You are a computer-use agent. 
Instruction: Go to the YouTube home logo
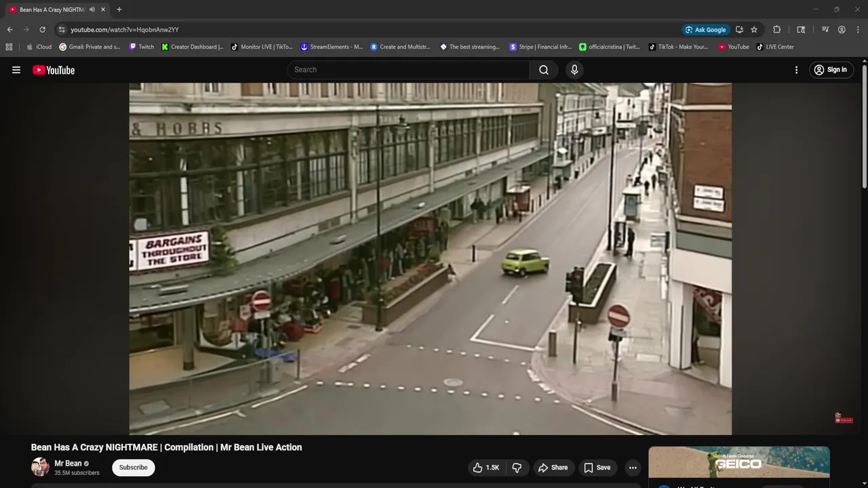pyautogui.click(x=54, y=70)
